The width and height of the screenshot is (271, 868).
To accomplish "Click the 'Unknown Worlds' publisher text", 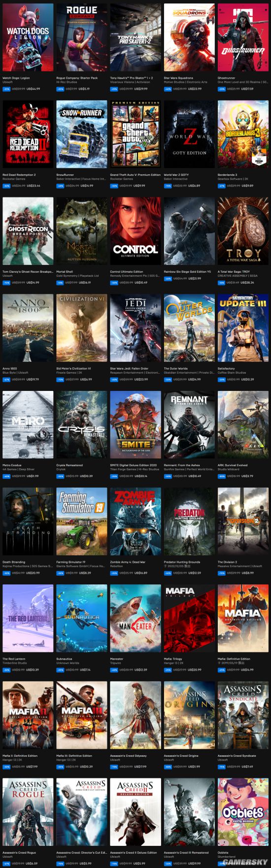I will pos(68,663).
